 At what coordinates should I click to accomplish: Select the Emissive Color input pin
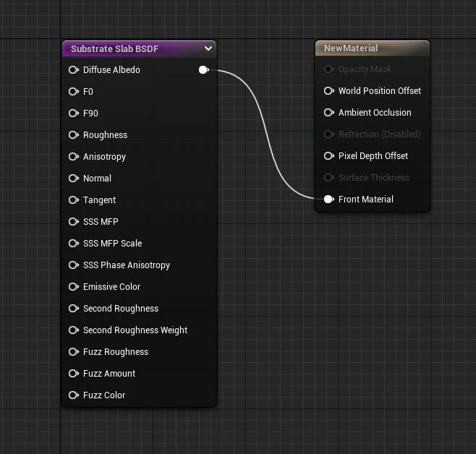click(73, 287)
